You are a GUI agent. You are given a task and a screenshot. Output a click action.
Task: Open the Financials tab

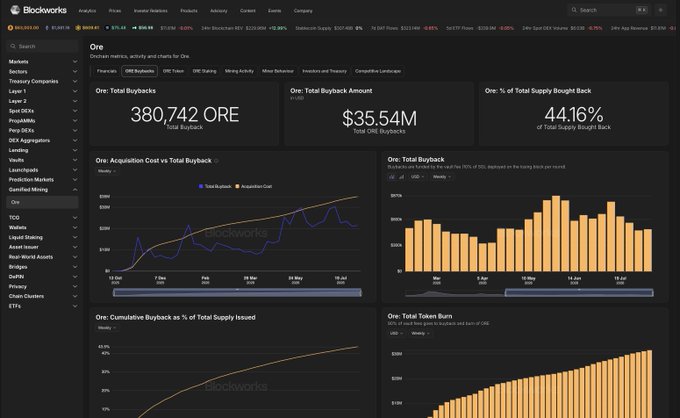(x=106, y=71)
